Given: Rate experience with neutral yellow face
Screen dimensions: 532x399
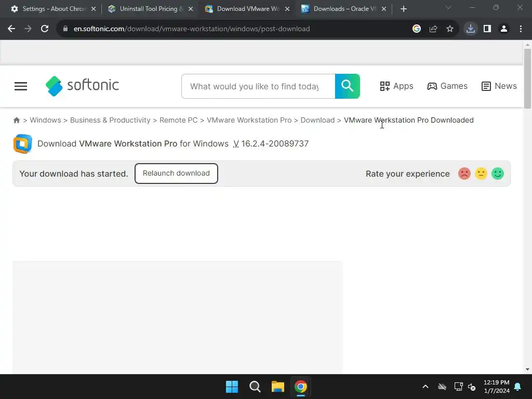Looking at the screenshot, I should pos(481,174).
